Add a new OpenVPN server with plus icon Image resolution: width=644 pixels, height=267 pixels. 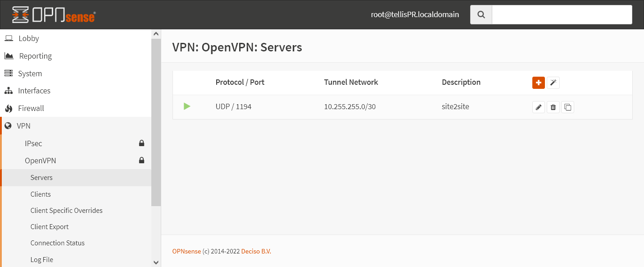(x=539, y=83)
